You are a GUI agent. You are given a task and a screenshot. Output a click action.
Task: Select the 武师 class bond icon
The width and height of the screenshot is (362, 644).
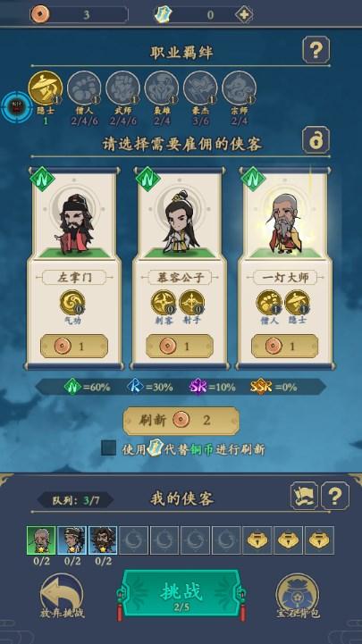pyautogui.click(x=122, y=88)
